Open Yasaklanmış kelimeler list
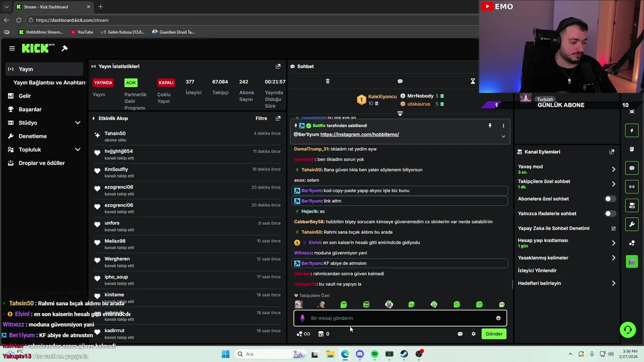Viewport: 644px width, 362px height. coord(613,258)
